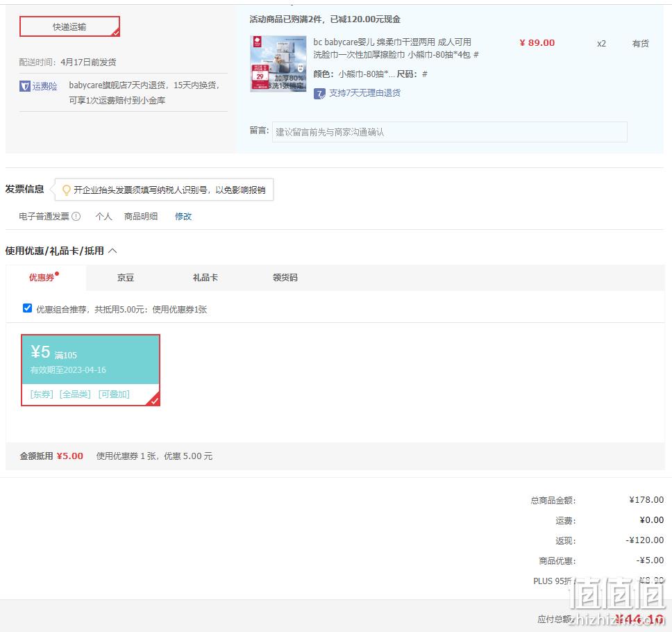The width and height of the screenshot is (672, 632).
Task: Click the 商品明细 invoice content text
Action: (x=140, y=216)
